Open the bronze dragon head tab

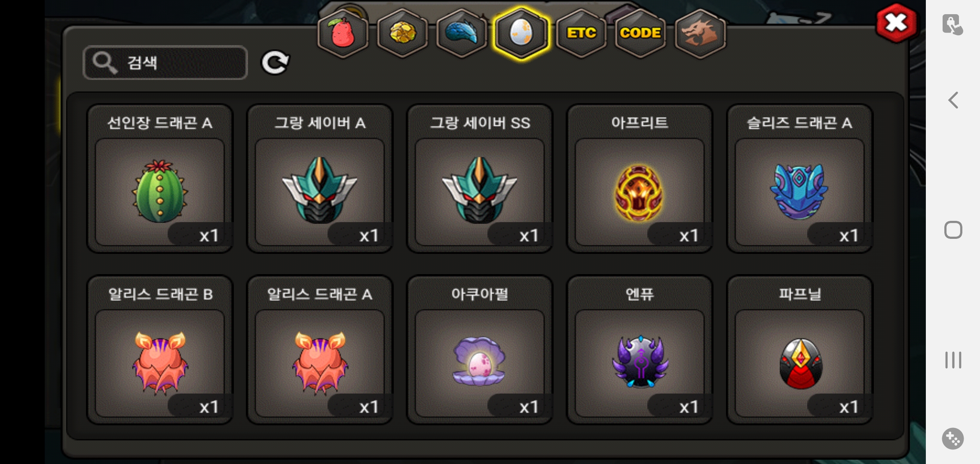click(700, 34)
